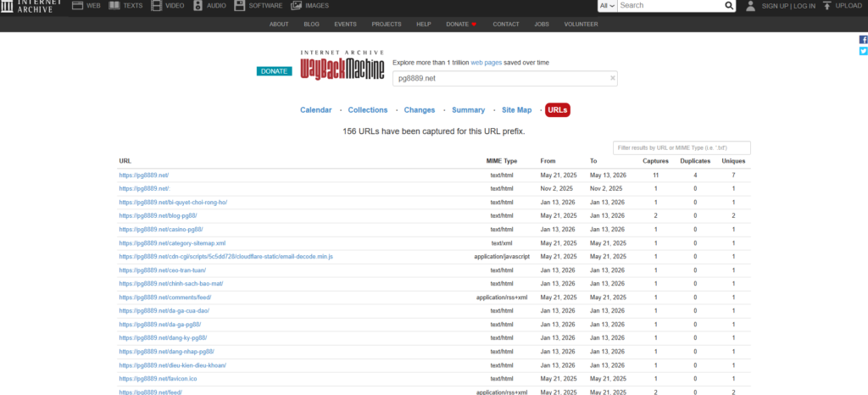Open the Video film icon

tap(157, 6)
